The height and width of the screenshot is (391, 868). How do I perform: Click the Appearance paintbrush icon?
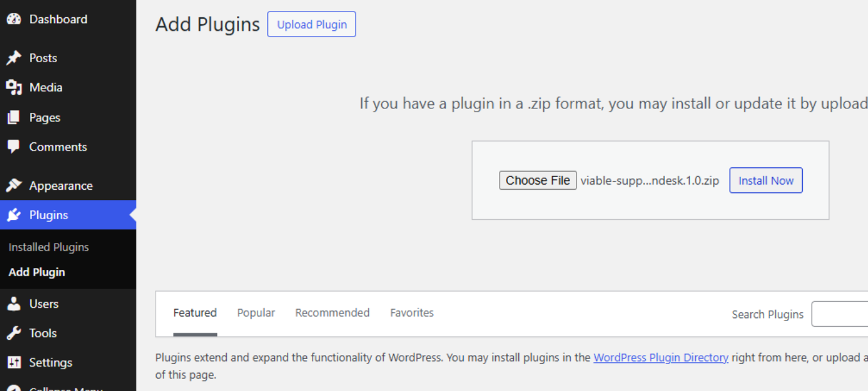pyautogui.click(x=13, y=186)
